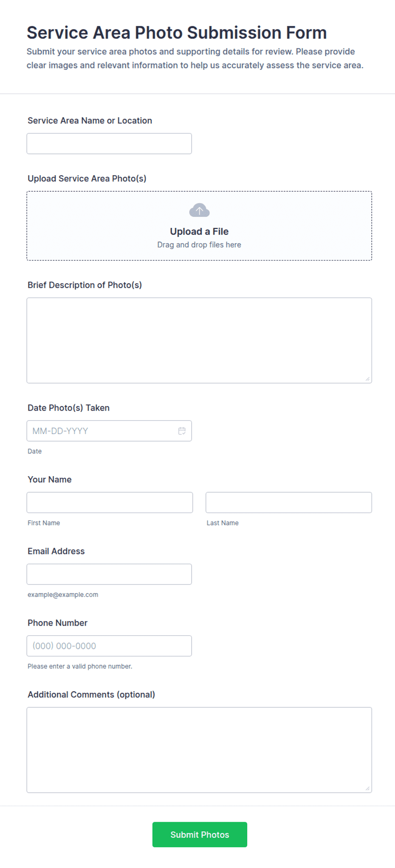Screen dimensions: 395x868
Task: Click the Email Address input field
Action: [x=109, y=574]
